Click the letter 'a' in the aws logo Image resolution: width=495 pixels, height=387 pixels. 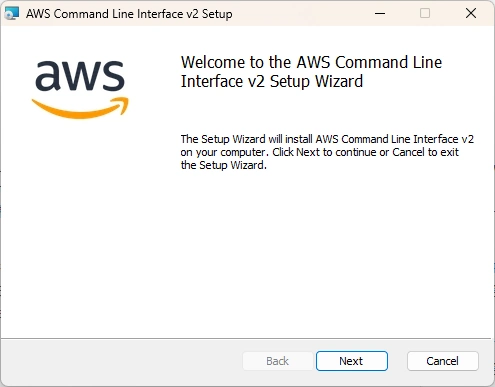48,76
